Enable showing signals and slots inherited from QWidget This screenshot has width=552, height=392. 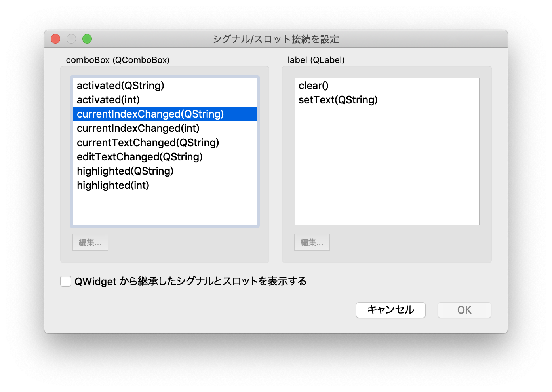tap(66, 281)
